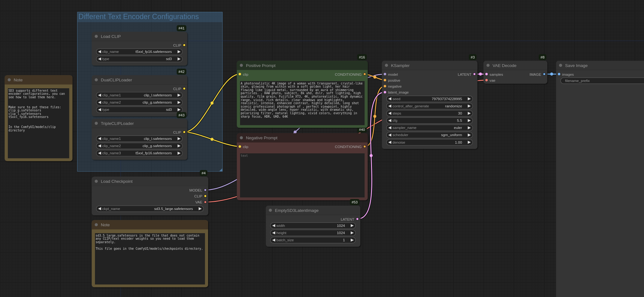
Task: Click the VAE Decode IMAGE output socket
Action: point(544,74)
